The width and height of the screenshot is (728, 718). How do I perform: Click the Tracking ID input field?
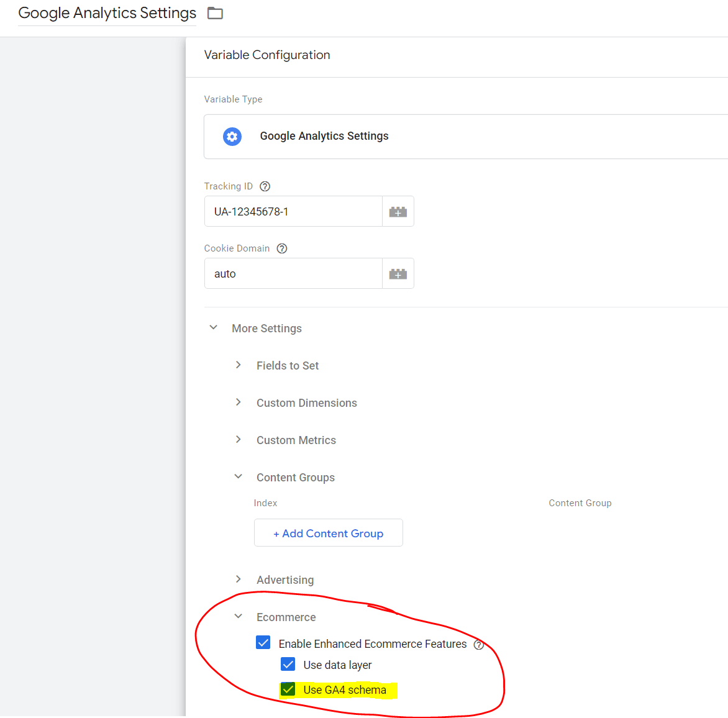click(293, 212)
